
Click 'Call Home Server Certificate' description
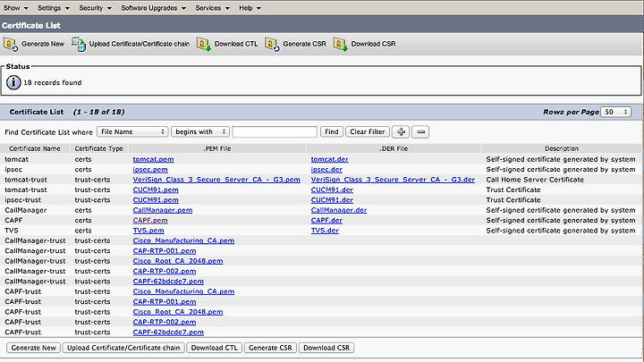click(535, 180)
